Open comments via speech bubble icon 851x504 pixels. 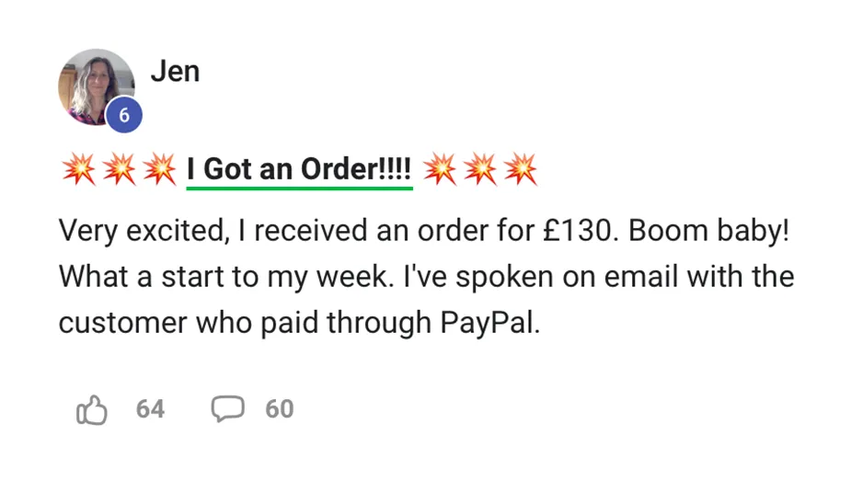pos(227,409)
